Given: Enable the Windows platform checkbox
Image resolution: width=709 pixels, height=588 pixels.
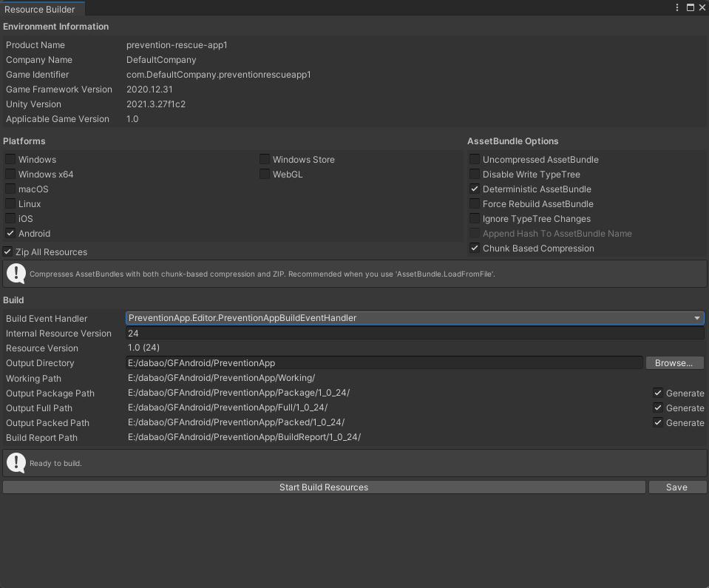Looking at the screenshot, I should [10, 159].
